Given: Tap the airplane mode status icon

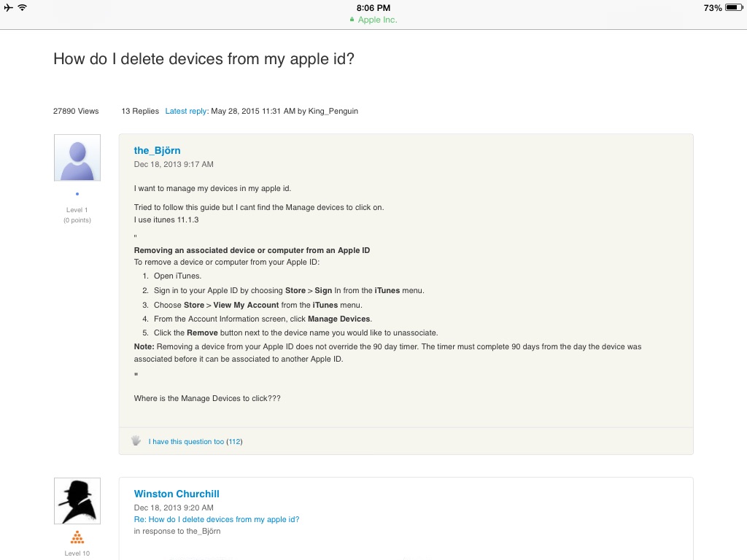Looking at the screenshot, I should click(8, 7).
